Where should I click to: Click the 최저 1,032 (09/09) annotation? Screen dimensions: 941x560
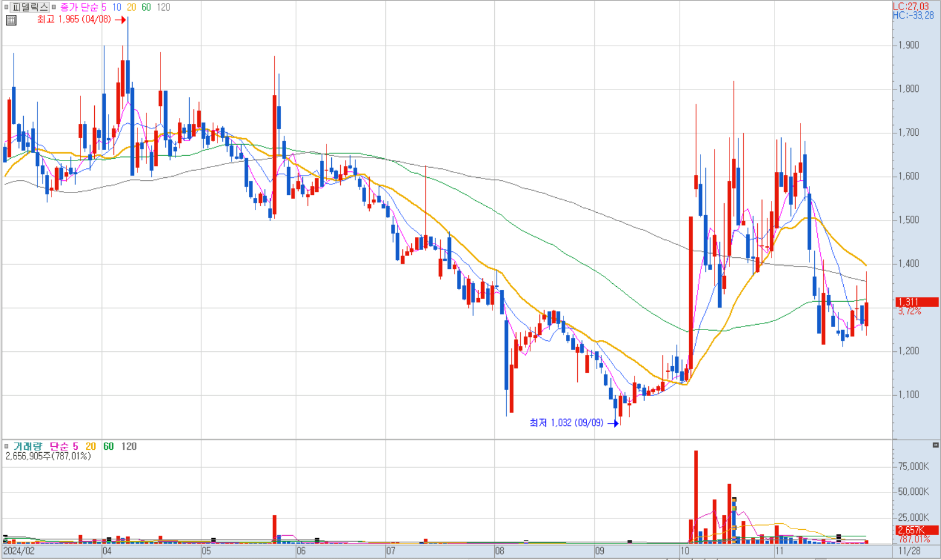566,423
